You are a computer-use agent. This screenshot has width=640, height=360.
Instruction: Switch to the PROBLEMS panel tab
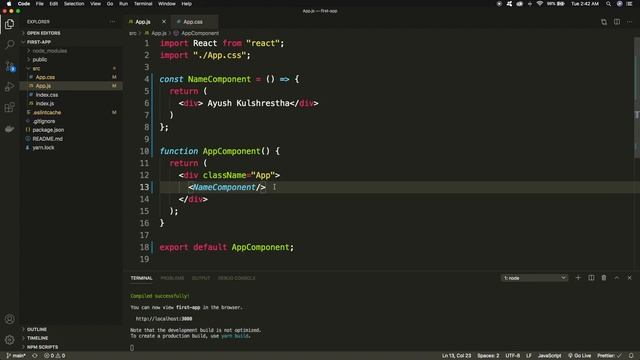172,278
